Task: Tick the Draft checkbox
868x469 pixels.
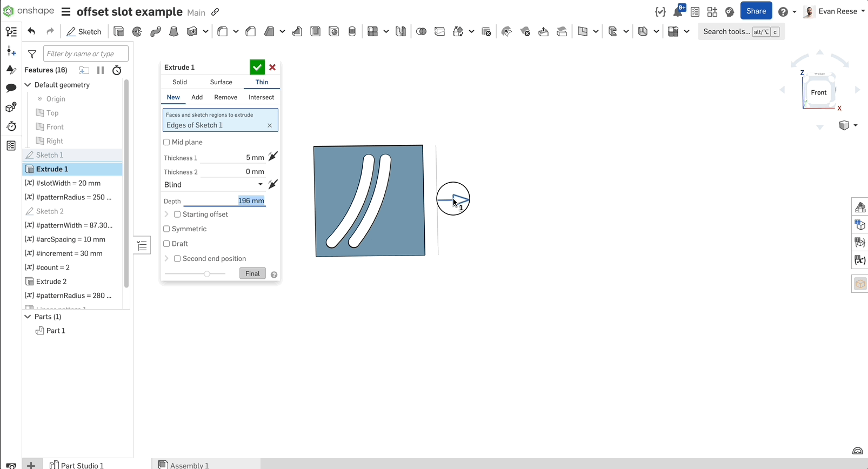Action: pos(166,244)
